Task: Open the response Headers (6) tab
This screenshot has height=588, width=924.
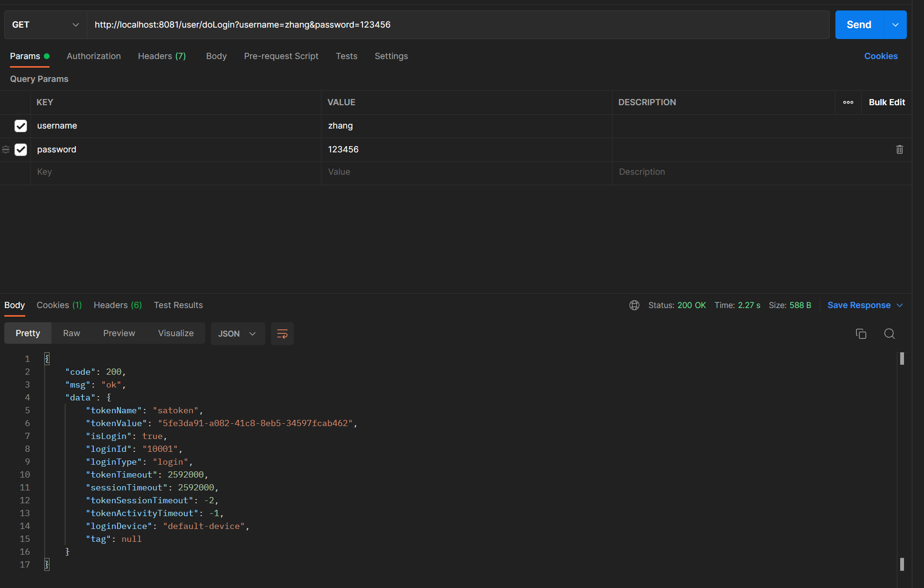Action: click(x=118, y=305)
